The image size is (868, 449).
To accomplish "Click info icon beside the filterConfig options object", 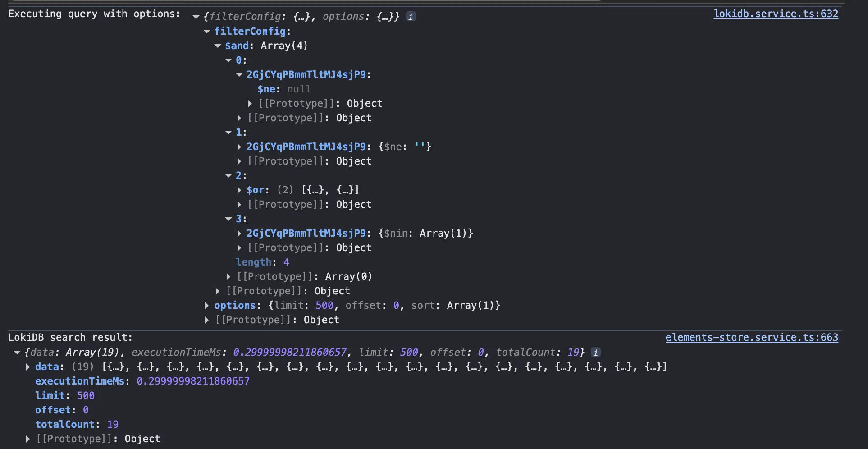I will click(x=411, y=17).
